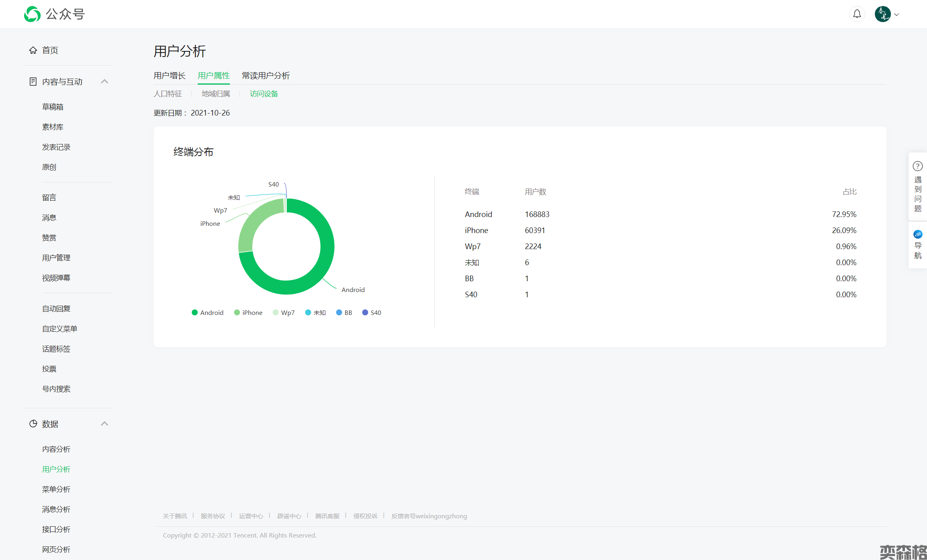Click the 导航 blue navigation icon

(x=917, y=234)
